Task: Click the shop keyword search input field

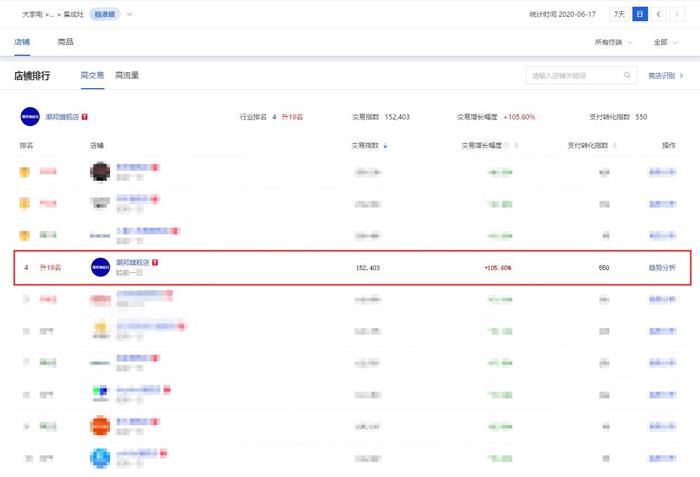Action: coord(573,75)
